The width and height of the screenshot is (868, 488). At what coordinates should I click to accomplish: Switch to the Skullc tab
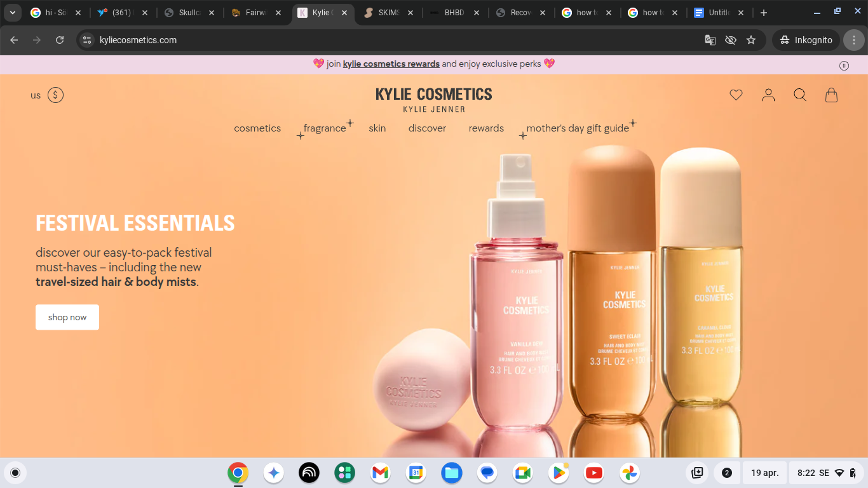pos(189,13)
